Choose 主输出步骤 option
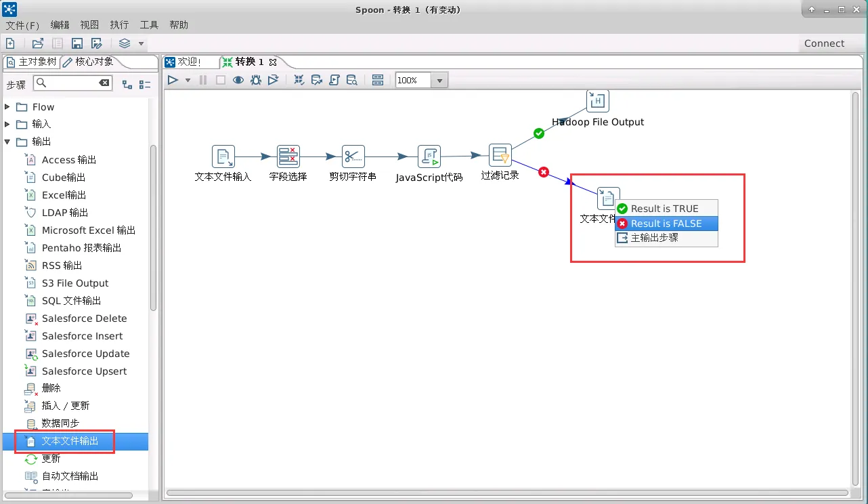 click(x=666, y=238)
